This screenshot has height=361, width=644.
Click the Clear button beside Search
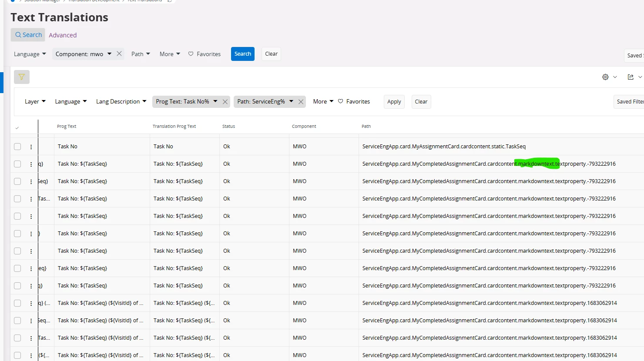pyautogui.click(x=271, y=54)
